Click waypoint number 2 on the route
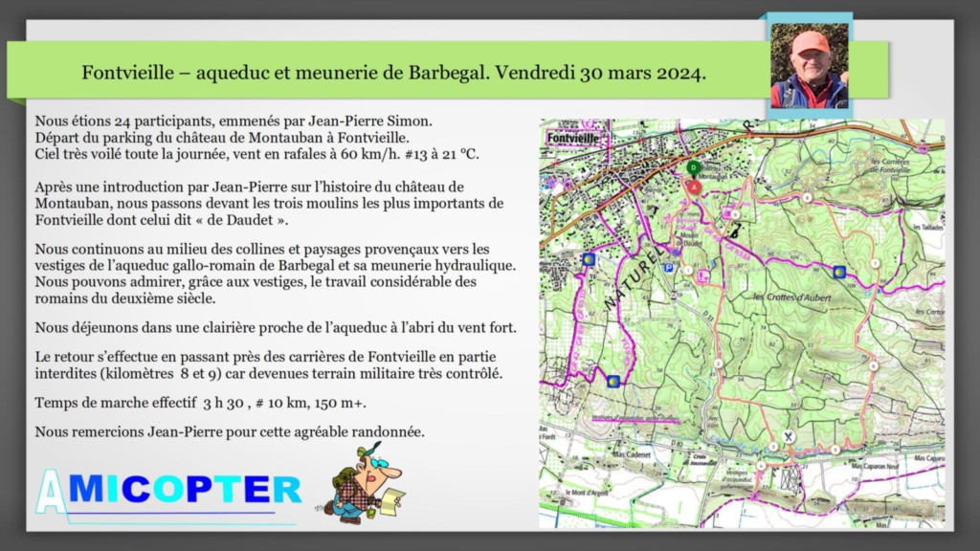 pyautogui.click(x=718, y=363)
